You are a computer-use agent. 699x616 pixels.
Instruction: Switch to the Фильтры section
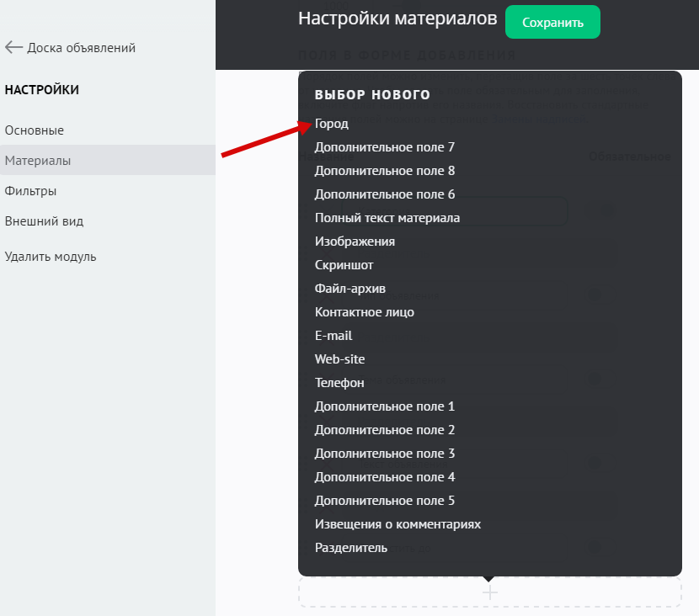[x=31, y=191]
